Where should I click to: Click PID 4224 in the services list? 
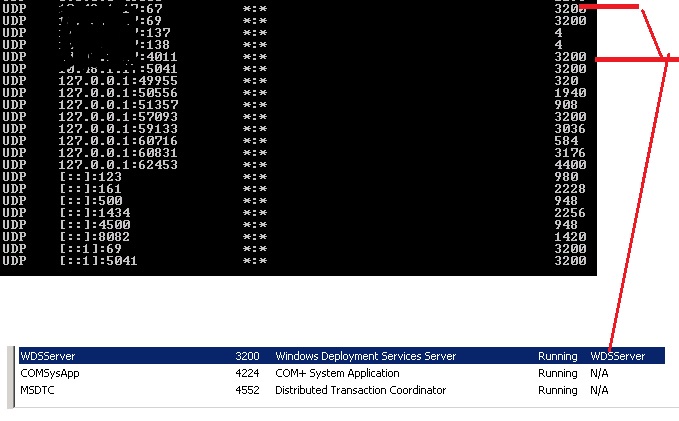pyautogui.click(x=247, y=373)
